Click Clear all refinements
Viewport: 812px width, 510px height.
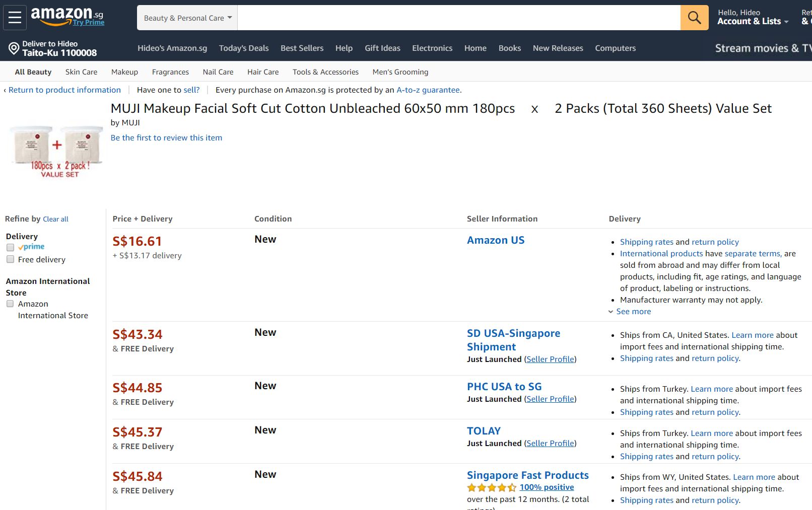[x=55, y=220]
